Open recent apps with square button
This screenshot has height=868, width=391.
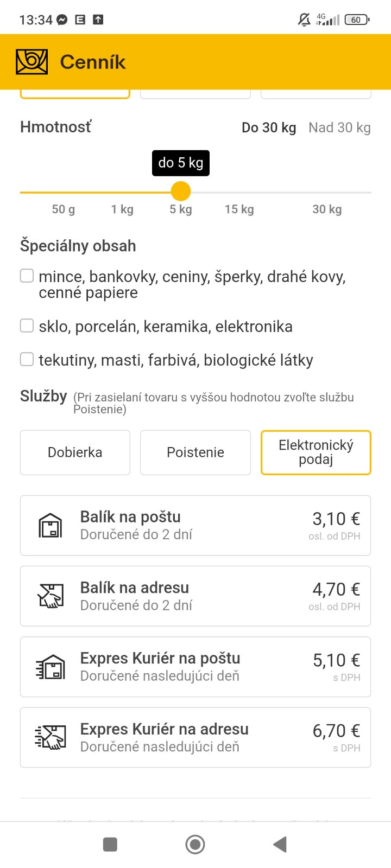(x=110, y=844)
